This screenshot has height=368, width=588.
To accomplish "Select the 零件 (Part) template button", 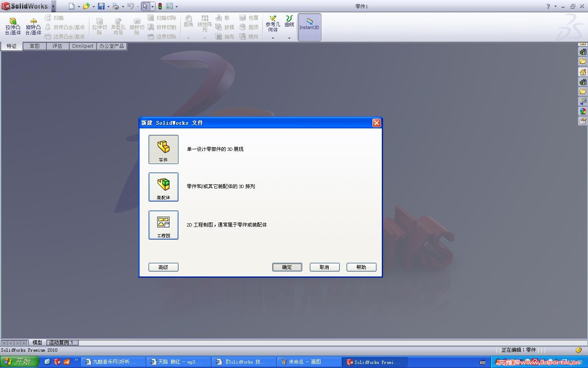I will tap(163, 149).
